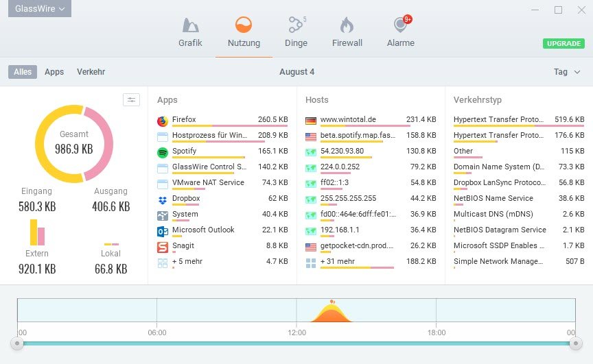Screen dimensions: 593x364
Task: Click the US flag for getpocket-cdn host
Action: (x=311, y=247)
